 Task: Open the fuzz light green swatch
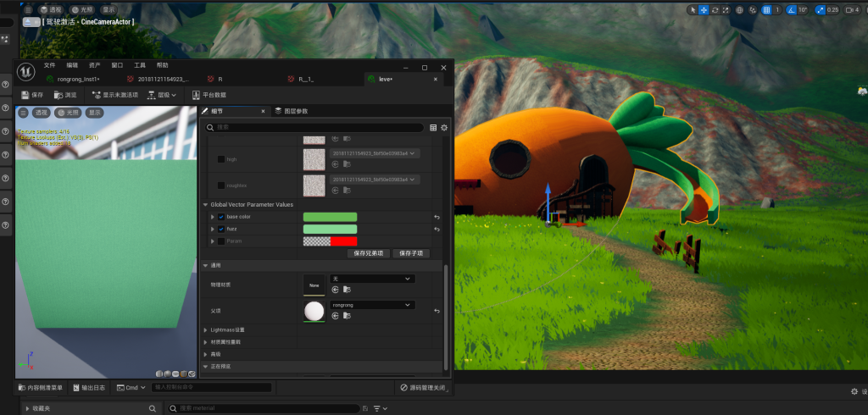point(330,229)
